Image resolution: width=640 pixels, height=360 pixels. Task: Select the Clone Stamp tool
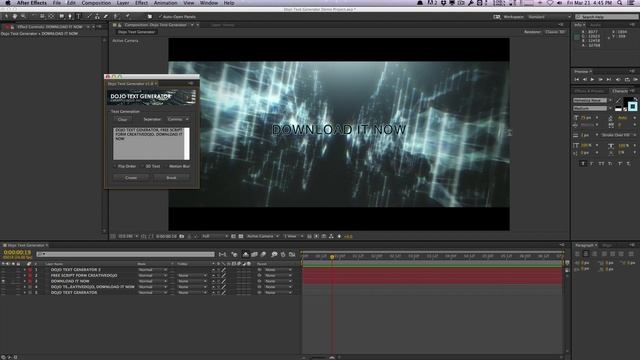click(97, 17)
